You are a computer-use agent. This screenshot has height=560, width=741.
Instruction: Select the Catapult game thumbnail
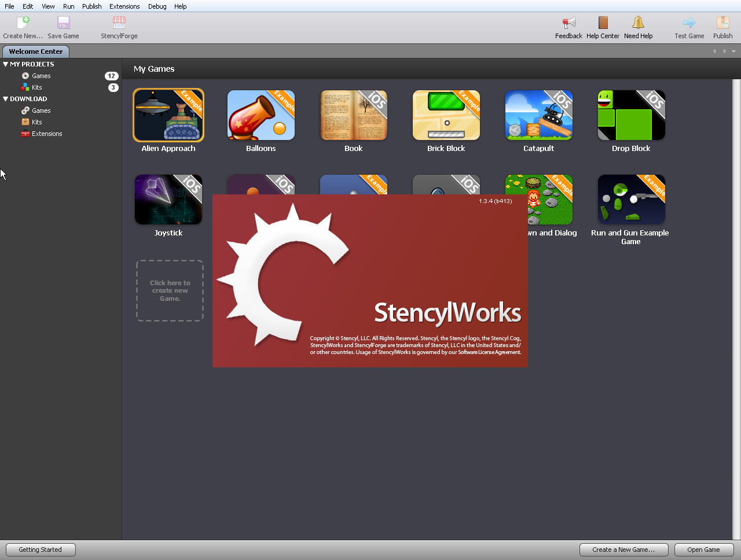click(539, 115)
